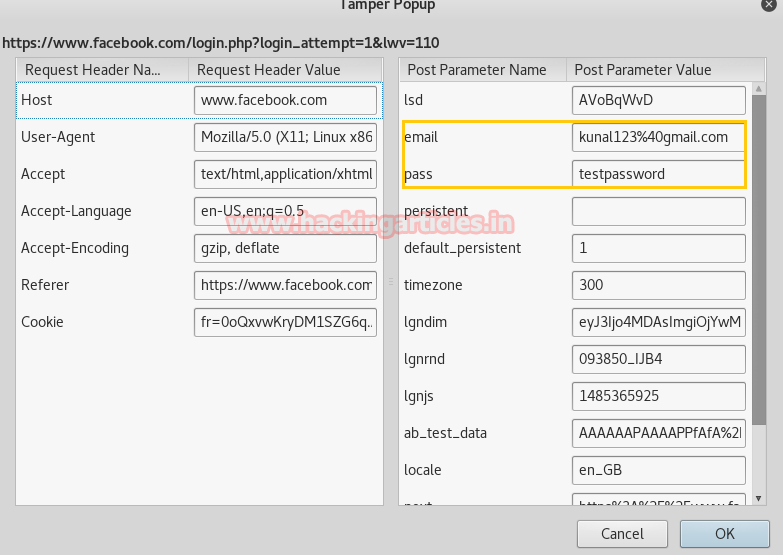Click Post Parameter Name column header

pyautogui.click(x=483, y=70)
